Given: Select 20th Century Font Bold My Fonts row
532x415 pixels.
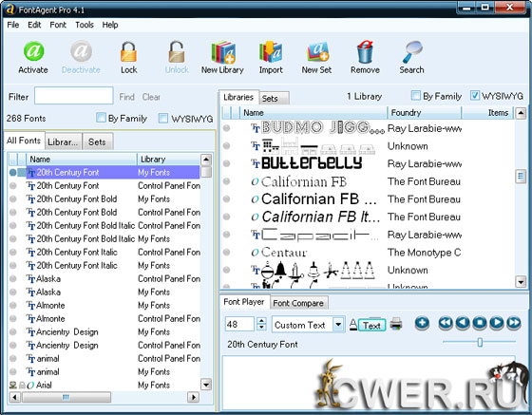Looking at the screenshot, I should [104, 199].
